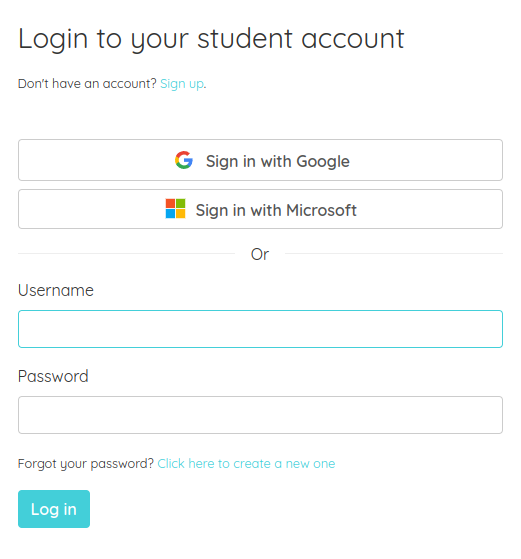
Task: Click the divider line left of "Or"
Action: pos(127,254)
